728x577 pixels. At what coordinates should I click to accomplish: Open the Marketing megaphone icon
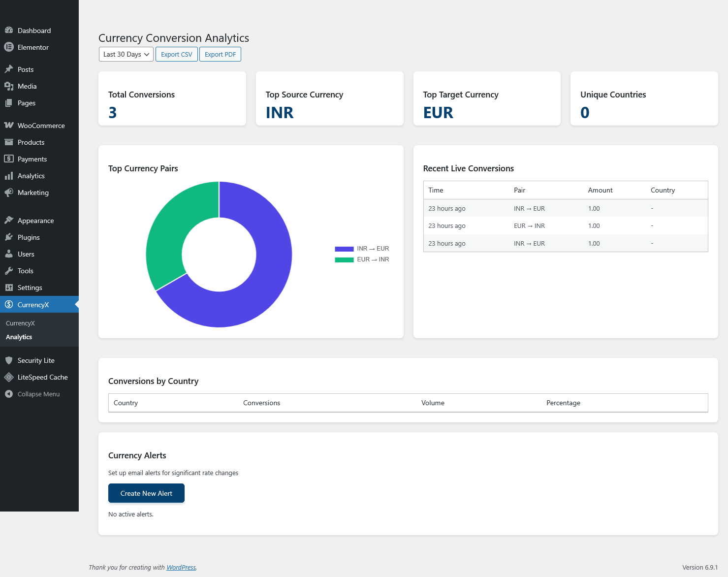(x=9, y=192)
